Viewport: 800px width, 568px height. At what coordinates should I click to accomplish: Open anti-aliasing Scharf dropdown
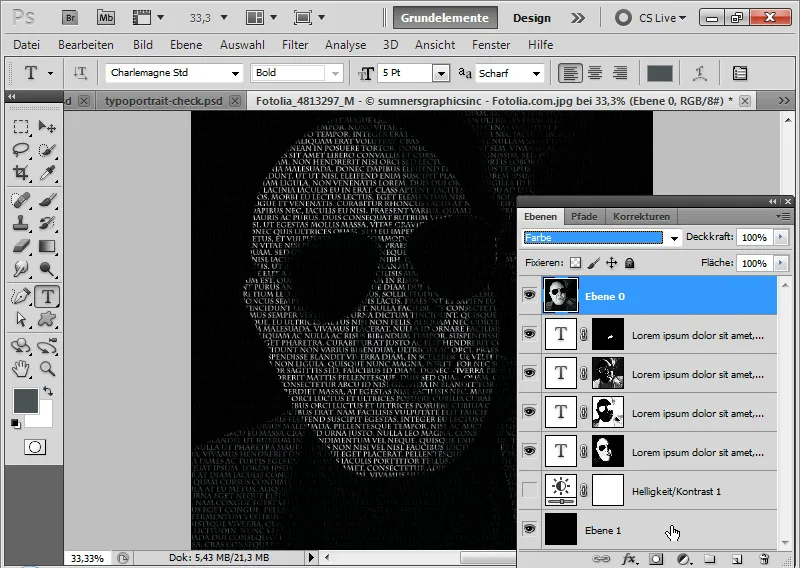coord(536,73)
